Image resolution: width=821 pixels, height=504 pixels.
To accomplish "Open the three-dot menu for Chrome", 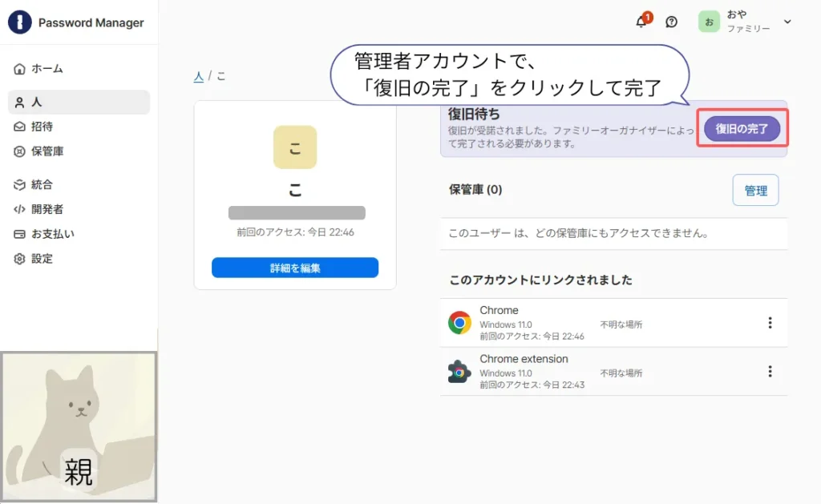I will [770, 322].
